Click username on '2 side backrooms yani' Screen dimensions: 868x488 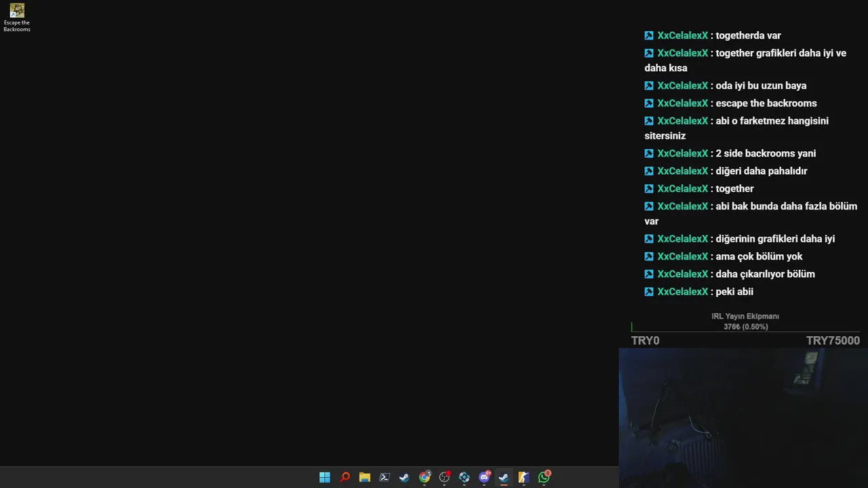[x=682, y=153]
